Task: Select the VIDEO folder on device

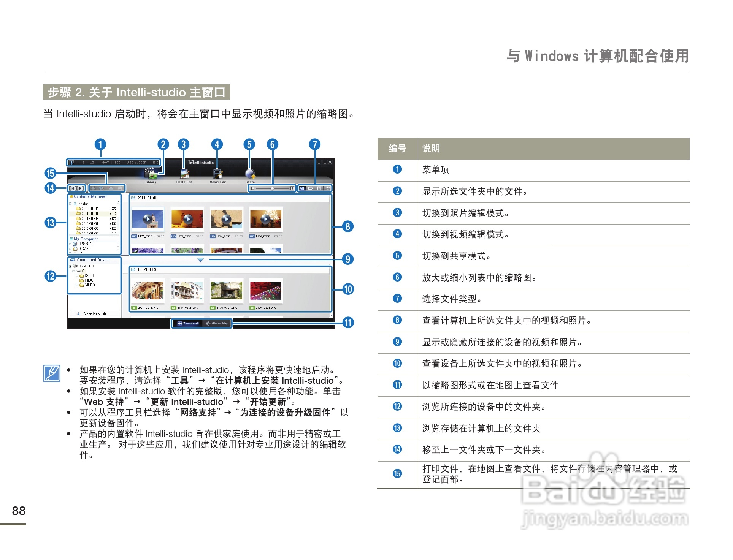Action: click(x=87, y=285)
